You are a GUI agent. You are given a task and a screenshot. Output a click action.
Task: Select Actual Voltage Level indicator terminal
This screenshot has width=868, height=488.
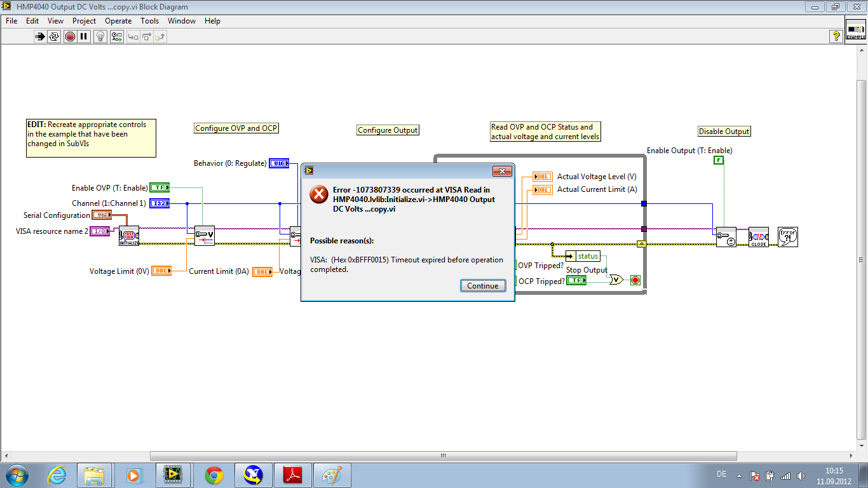[x=543, y=177]
